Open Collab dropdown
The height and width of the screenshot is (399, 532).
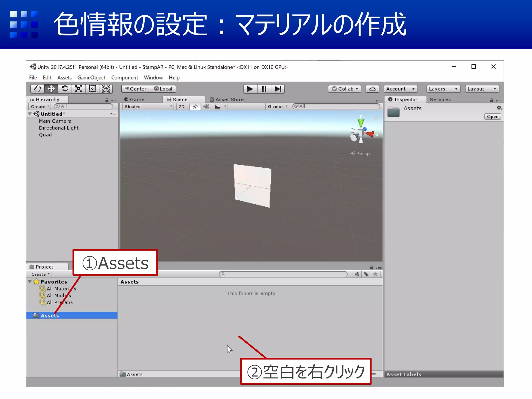[x=345, y=89]
